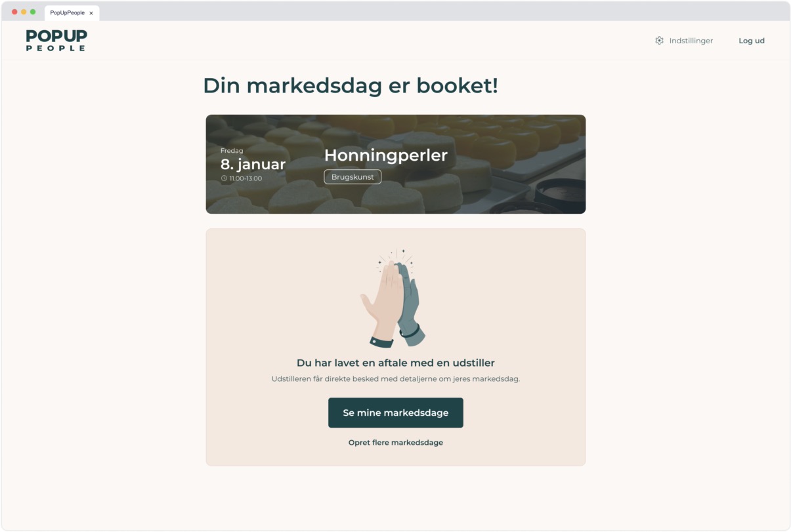This screenshot has width=791, height=532.
Task: Click the red window close button
Action: coord(14,12)
